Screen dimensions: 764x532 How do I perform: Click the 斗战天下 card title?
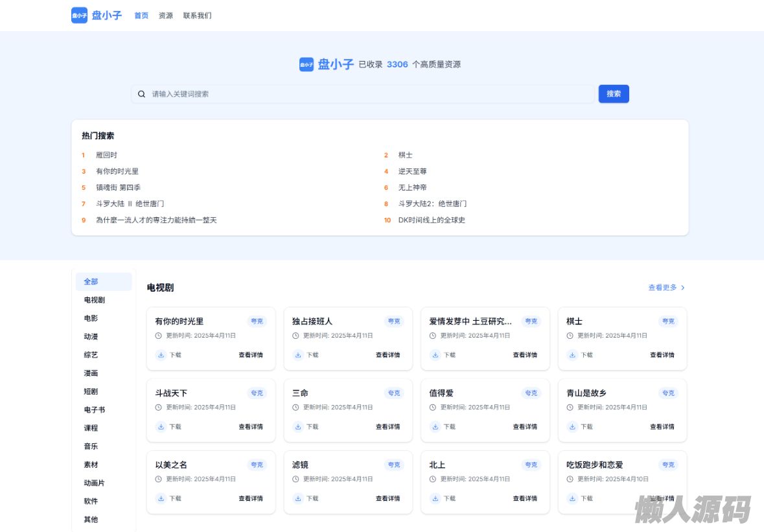(171, 393)
